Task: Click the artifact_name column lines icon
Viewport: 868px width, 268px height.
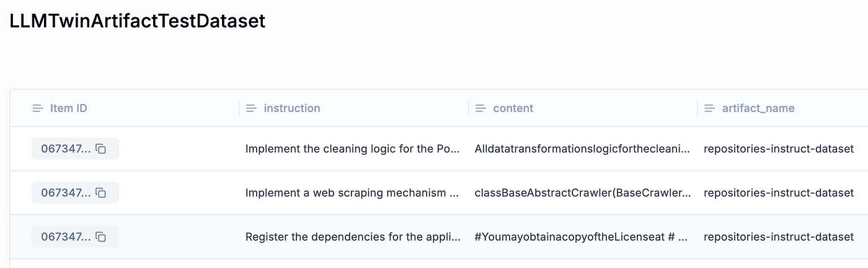Action: pos(710,108)
